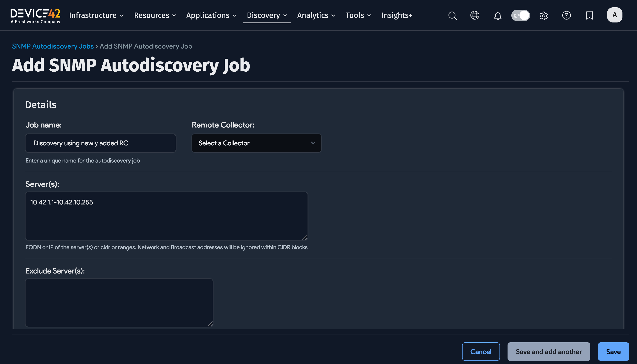
Task: Click the Save button
Action: (613, 351)
